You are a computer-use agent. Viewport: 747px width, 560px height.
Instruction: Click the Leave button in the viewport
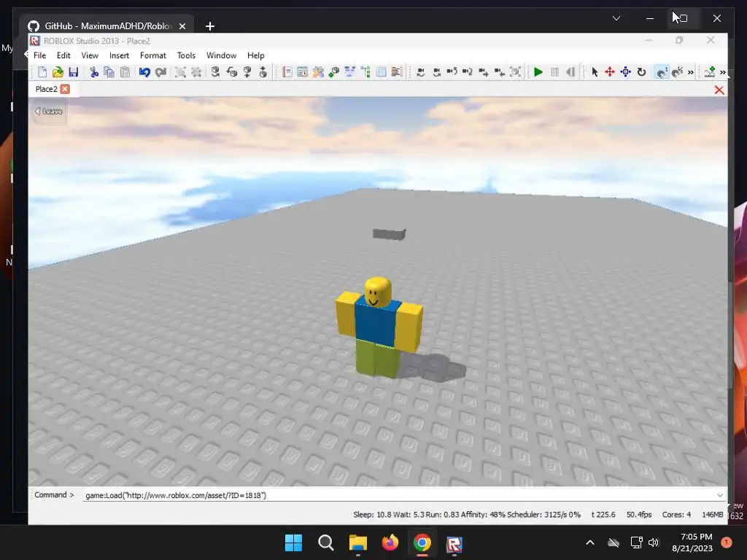49,112
